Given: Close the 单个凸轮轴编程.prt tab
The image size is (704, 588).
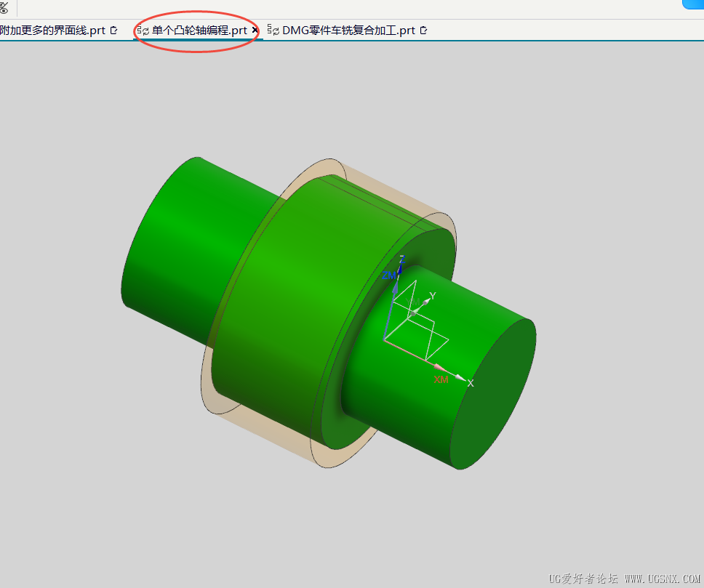Looking at the screenshot, I should click(x=255, y=31).
